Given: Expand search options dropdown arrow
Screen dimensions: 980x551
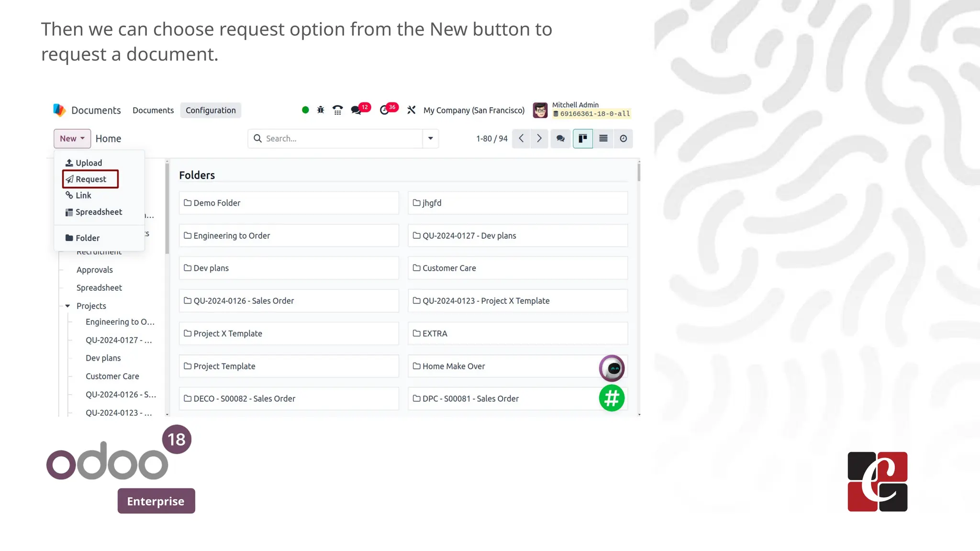Looking at the screenshot, I should tap(431, 139).
